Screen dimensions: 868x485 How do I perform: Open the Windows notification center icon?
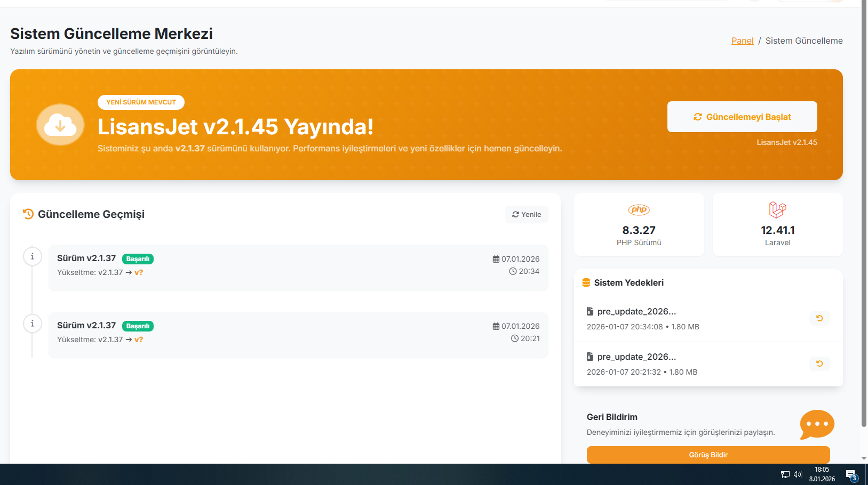coord(851,475)
